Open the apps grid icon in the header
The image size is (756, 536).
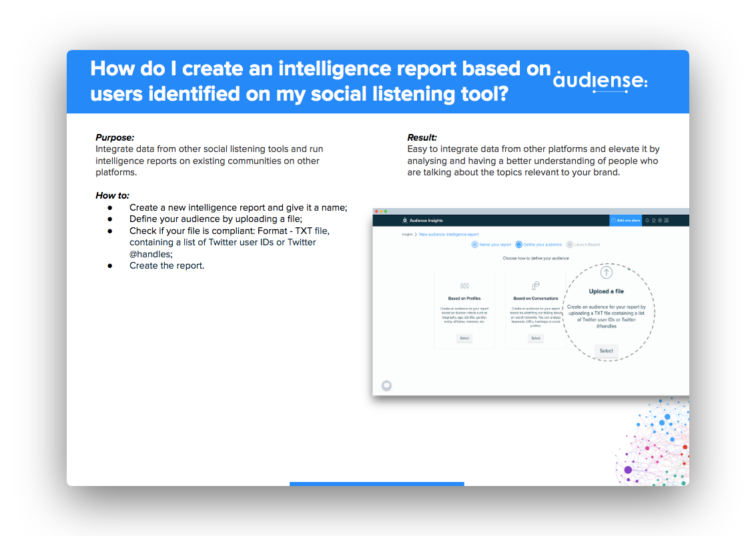click(667, 221)
